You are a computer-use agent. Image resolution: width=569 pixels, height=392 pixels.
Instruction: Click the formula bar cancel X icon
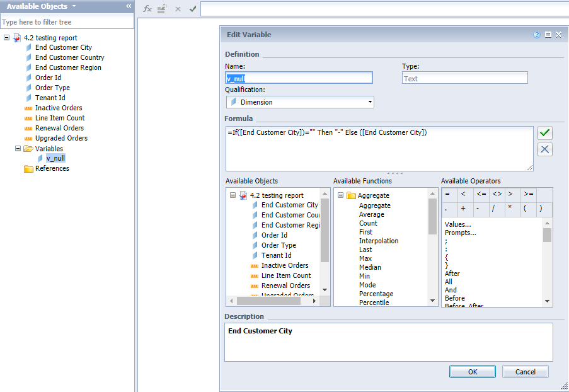pyautogui.click(x=178, y=9)
